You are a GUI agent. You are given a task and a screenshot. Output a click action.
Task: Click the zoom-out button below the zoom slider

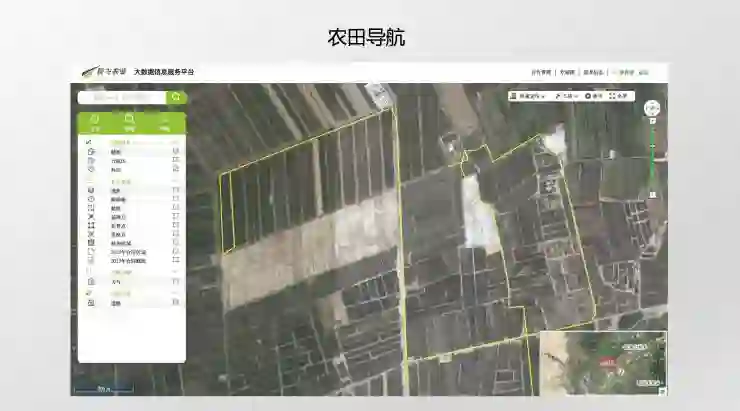coord(653,194)
